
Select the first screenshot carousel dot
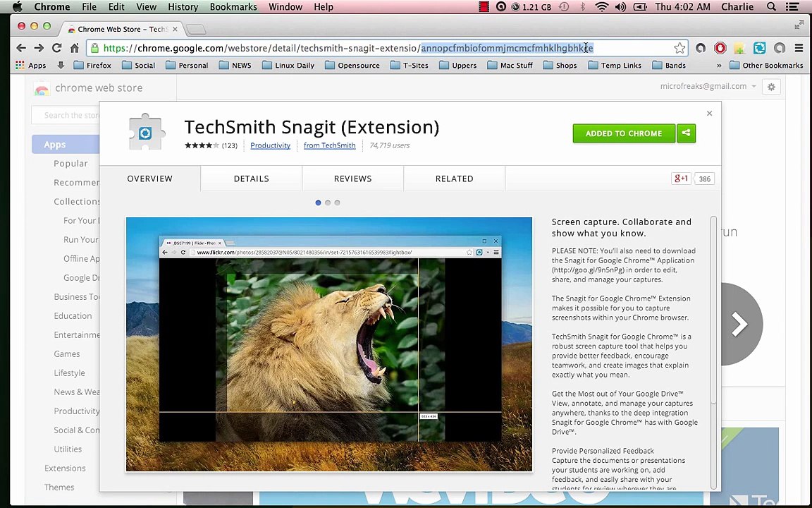[x=318, y=203]
